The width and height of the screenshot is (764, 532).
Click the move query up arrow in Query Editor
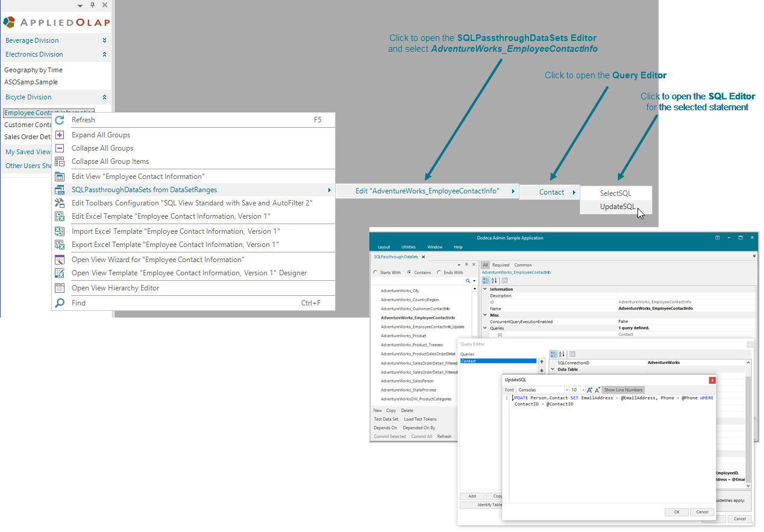(541, 361)
